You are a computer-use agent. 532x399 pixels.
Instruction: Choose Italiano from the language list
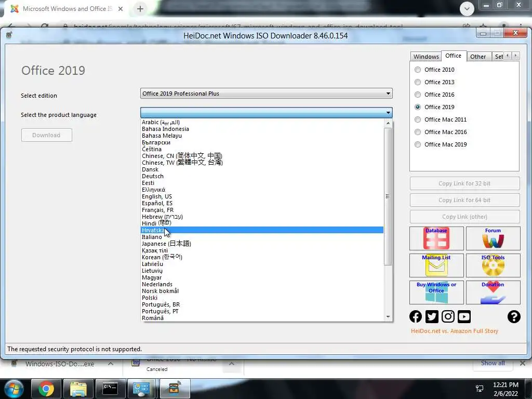point(262,237)
